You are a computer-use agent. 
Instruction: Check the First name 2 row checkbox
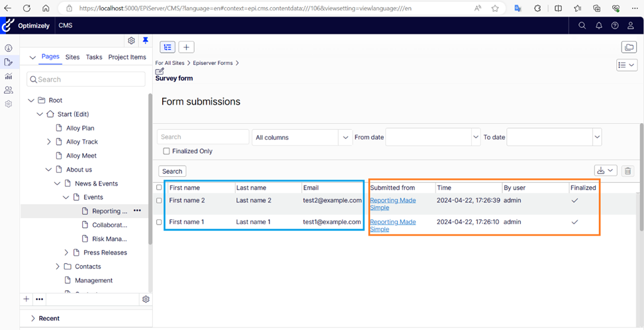pyautogui.click(x=159, y=200)
